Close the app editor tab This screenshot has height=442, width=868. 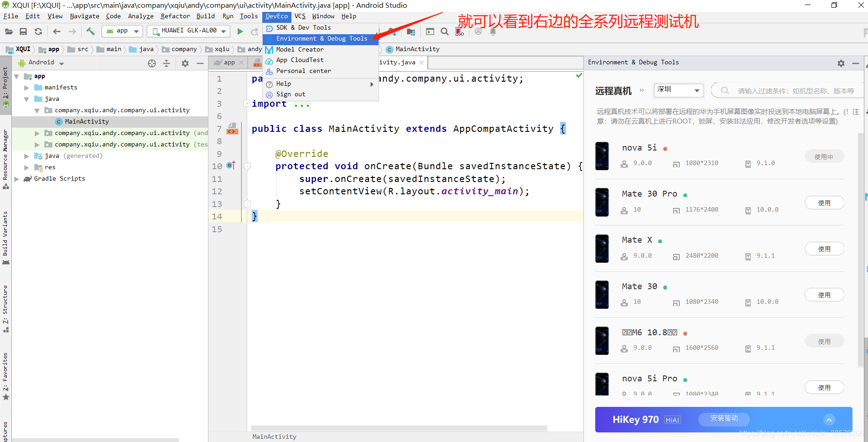click(x=241, y=62)
